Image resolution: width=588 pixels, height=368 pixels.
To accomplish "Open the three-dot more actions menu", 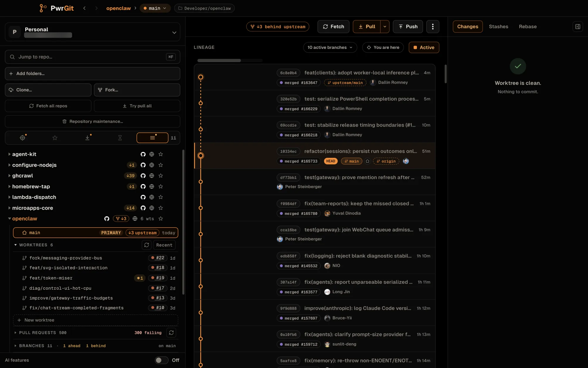I will click(x=432, y=26).
